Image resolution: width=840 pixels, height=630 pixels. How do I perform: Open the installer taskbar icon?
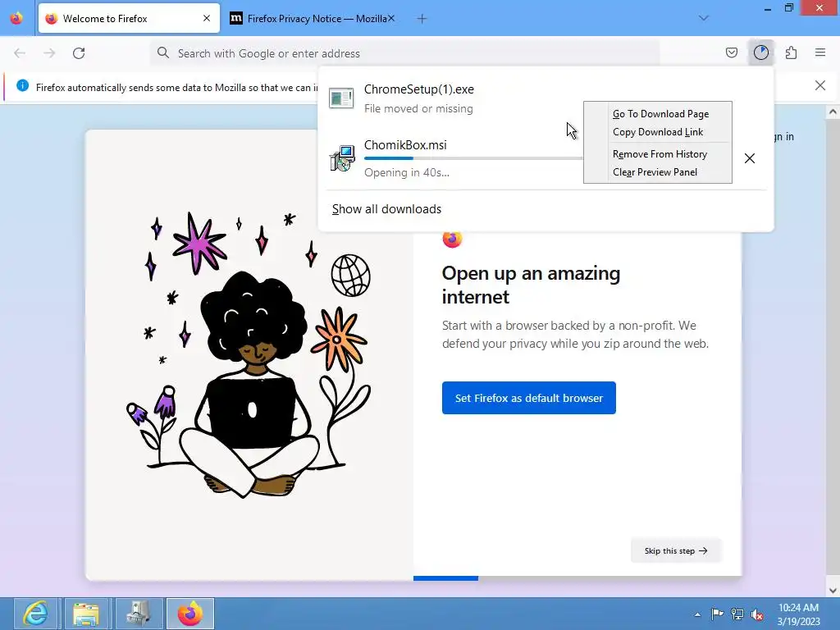click(x=139, y=614)
